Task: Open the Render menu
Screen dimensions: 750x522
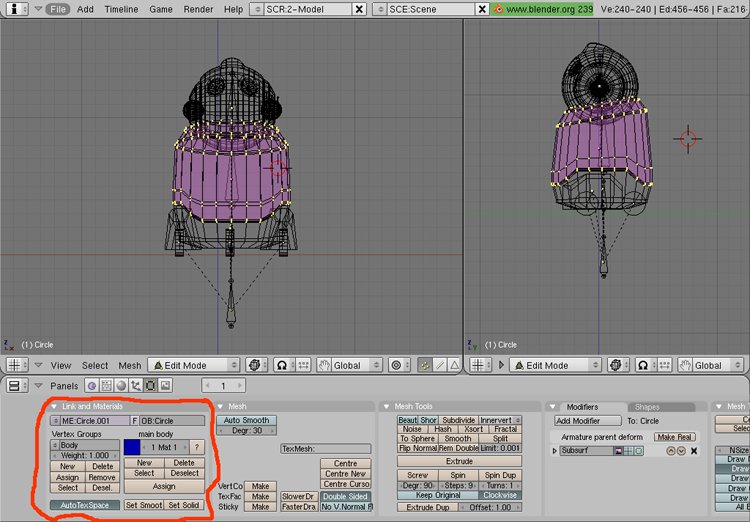Action: pos(198,9)
